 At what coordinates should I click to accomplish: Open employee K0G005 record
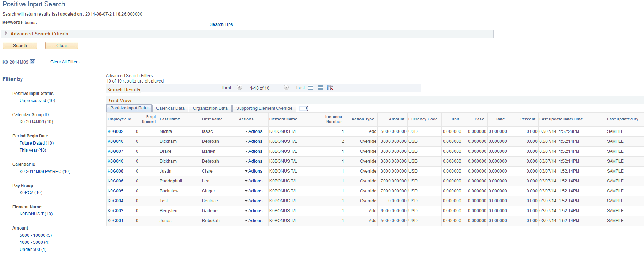pos(116,191)
